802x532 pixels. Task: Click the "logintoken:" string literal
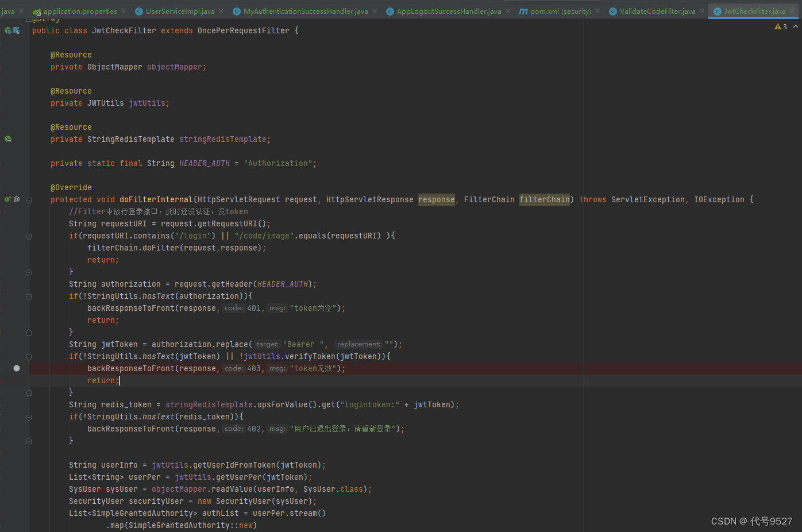click(370, 404)
